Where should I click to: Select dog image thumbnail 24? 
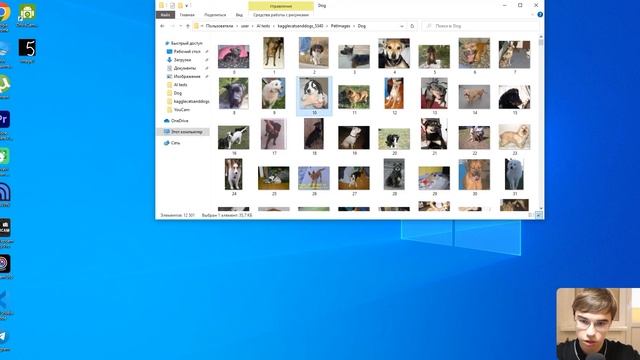pos(233,174)
